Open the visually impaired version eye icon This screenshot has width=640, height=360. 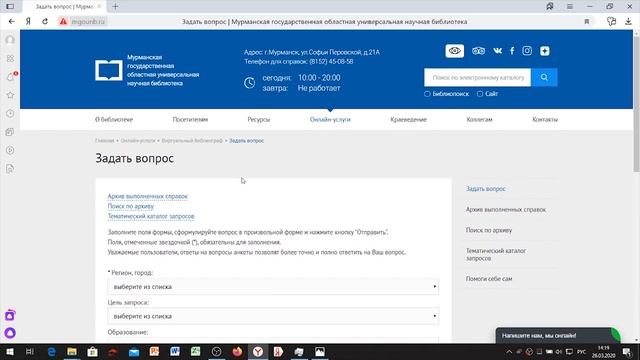coord(454,51)
